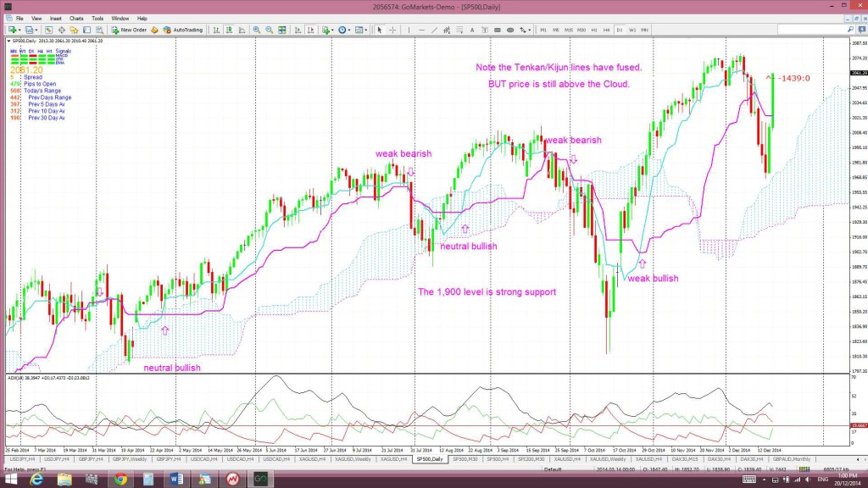Open Google Chrome from the taskbar
This screenshot has width=868, height=488.
[x=120, y=479]
